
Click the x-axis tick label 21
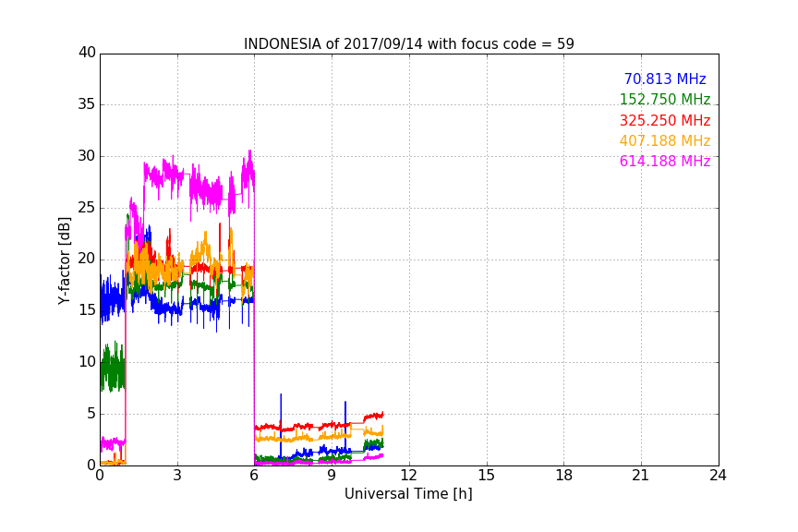click(x=641, y=476)
